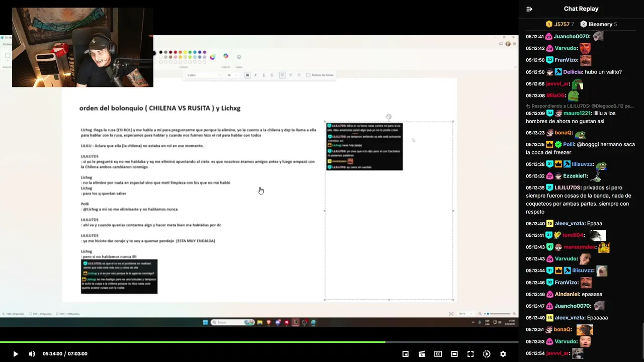This screenshot has width=644, height=362.
Task: Open Brave browser on the taskbar
Action: [x=269, y=322]
